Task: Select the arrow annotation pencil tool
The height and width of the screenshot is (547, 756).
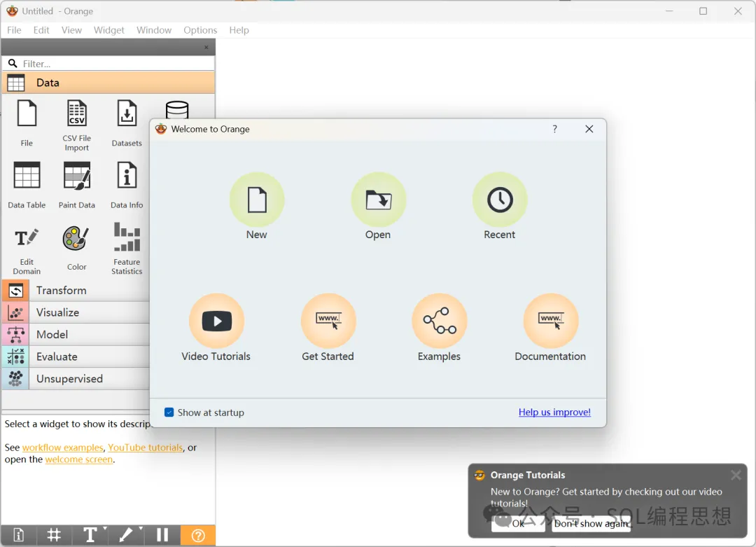Action: (125, 535)
